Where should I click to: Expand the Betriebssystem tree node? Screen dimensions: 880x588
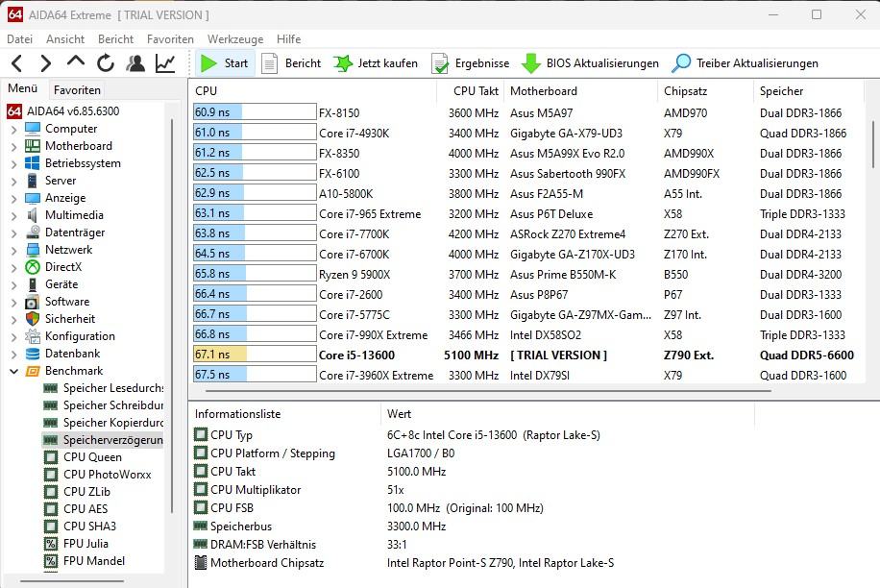(14, 164)
